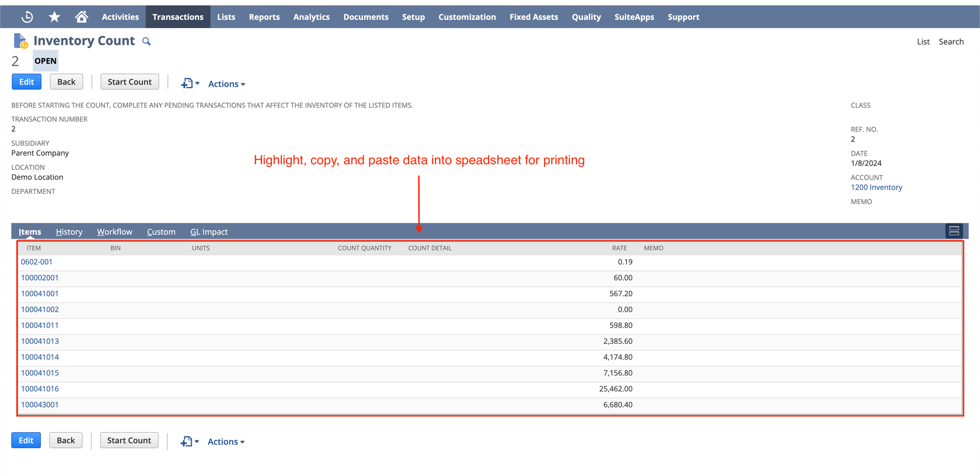The width and height of the screenshot is (980, 476).
Task: Go to the home page icon
Action: (x=81, y=16)
